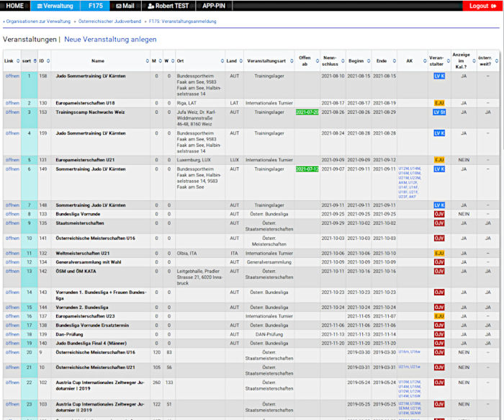The width and height of the screenshot is (504, 420).
Task: Sort by Offen ab column arrows
Action: pyautogui.click(x=318, y=61)
